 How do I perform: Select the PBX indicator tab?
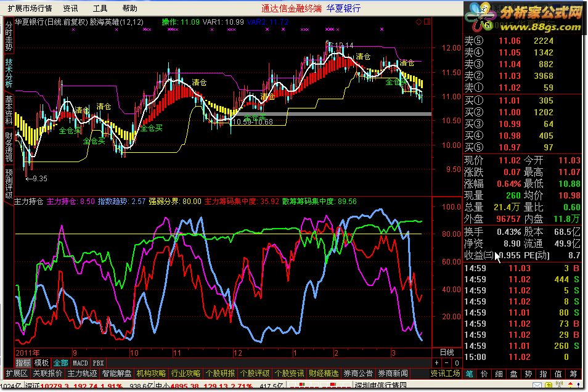click(98, 363)
